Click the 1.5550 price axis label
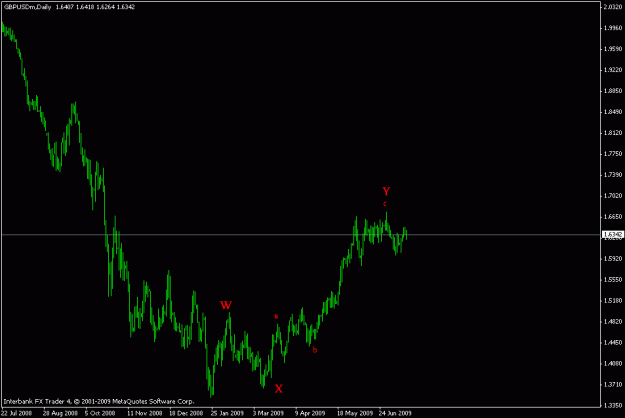The width and height of the screenshot is (625, 418). [x=613, y=280]
